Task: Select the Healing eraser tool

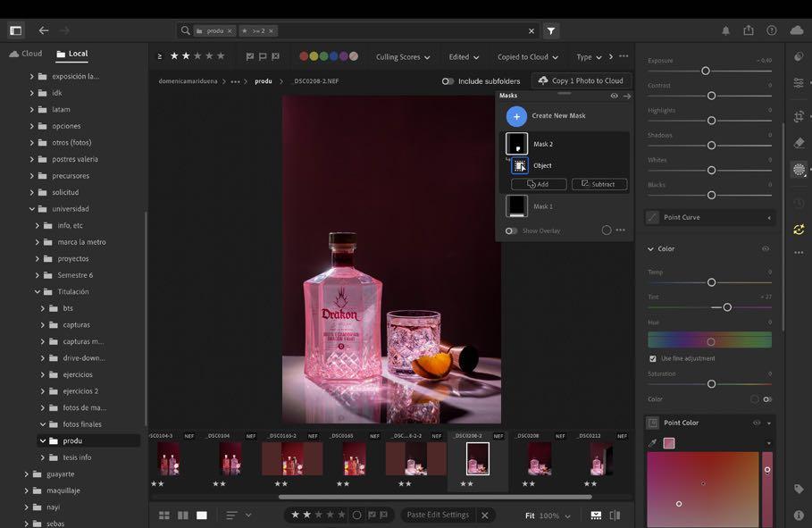Action: 799,142
